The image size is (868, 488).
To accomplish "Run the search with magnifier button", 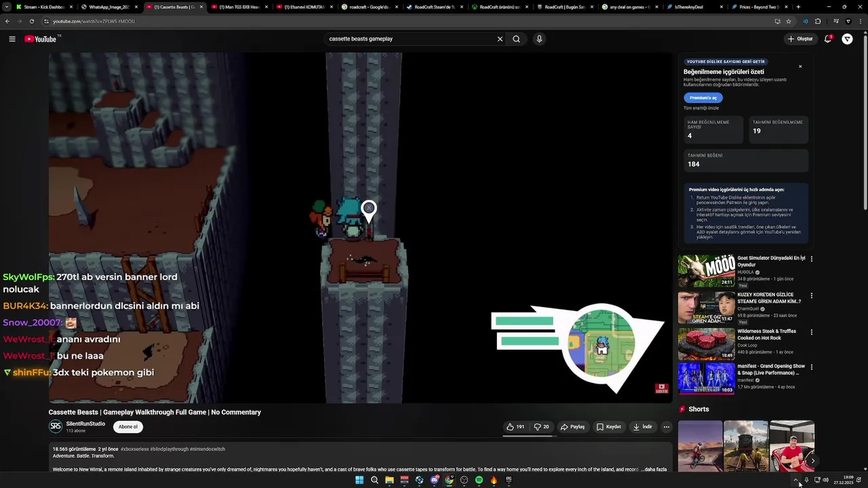I will click(516, 39).
